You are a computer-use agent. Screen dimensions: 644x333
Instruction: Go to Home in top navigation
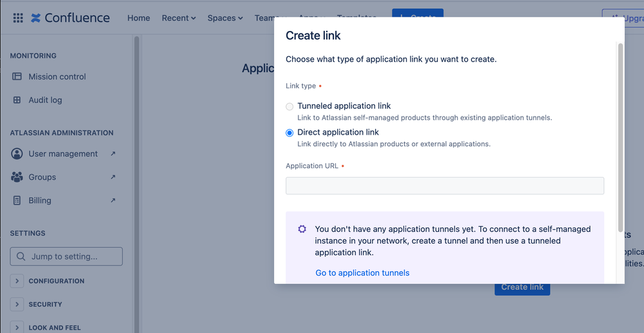tap(139, 18)
